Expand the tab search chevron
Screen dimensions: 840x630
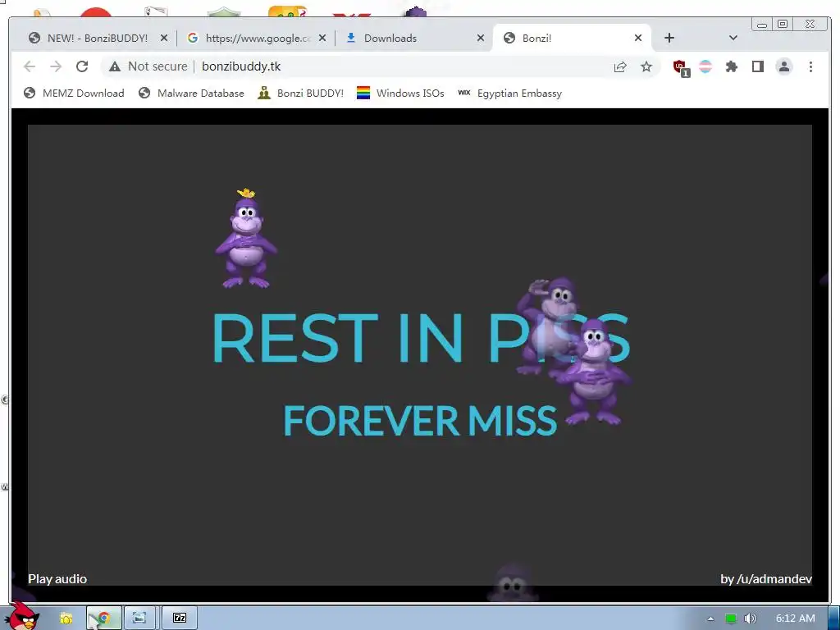pos(733,38)
